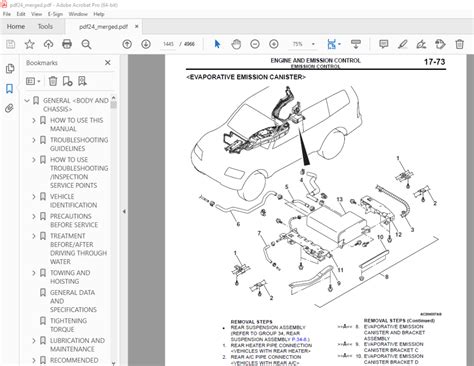
Task: Open the Find text magnifier tool
Action: 86,44
